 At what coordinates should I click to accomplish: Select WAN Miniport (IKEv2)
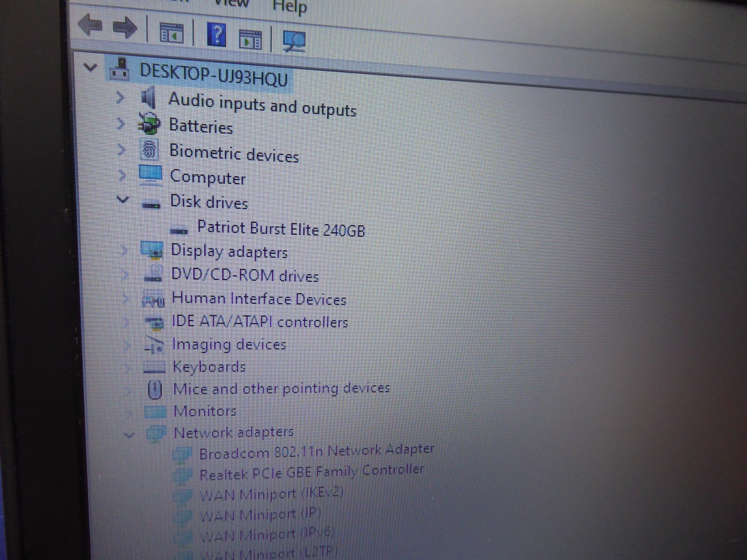(x=271, y=494)
